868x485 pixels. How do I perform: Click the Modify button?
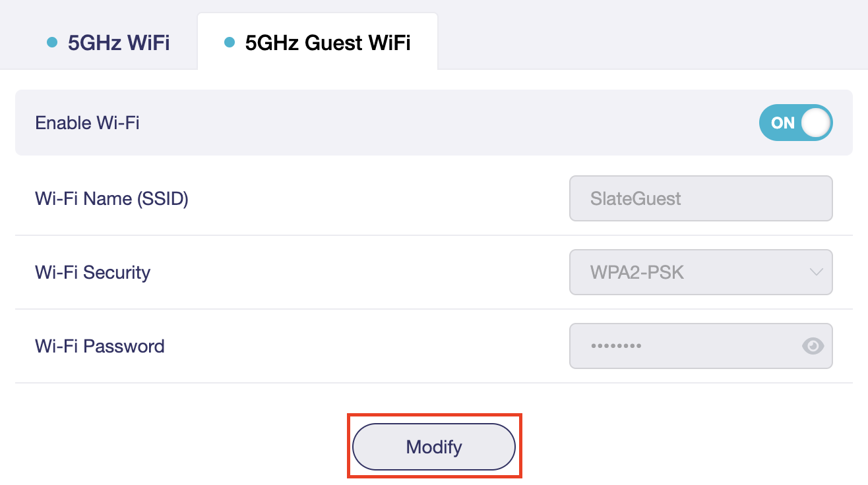pos(434,446)
